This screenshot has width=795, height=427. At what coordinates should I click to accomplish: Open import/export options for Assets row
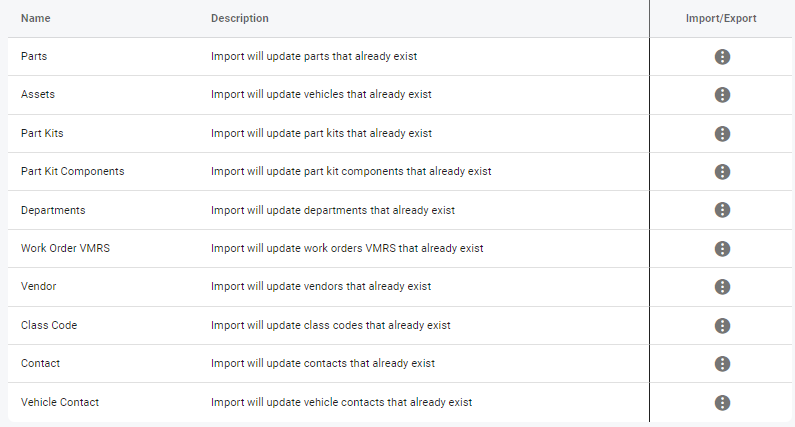tap(722, 95)
